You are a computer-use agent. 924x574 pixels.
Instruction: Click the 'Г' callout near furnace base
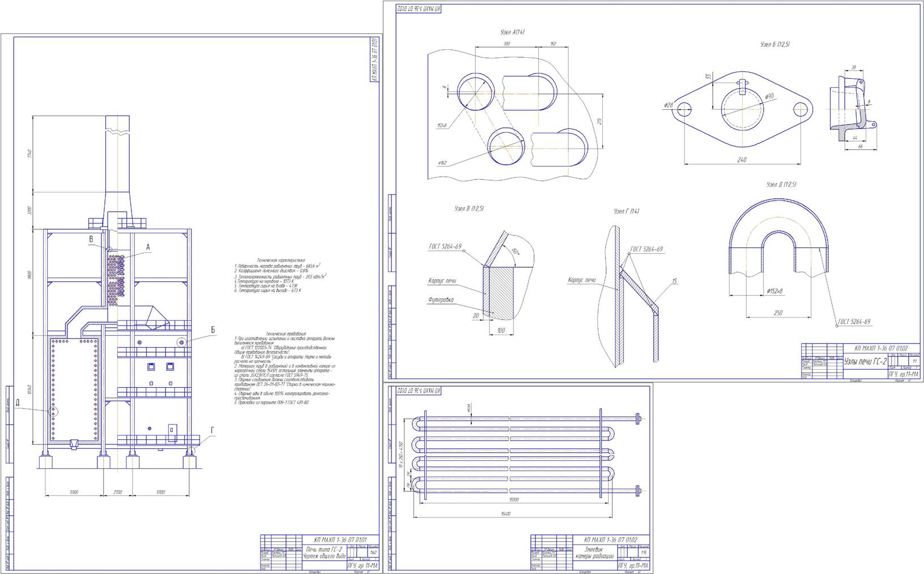(x=212, y=431)
